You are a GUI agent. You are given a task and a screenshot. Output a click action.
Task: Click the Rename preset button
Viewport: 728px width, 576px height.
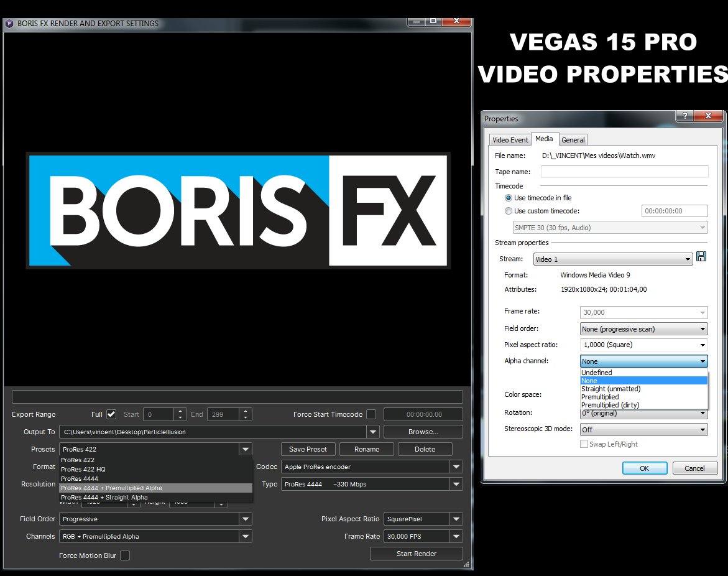point(367,449)
